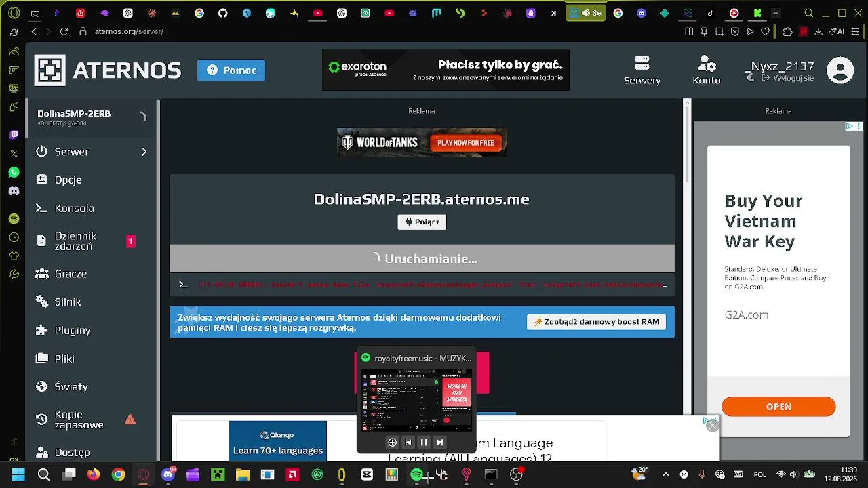
Task: Add page to bookmarks with heart icon
Action: click(766, 31)
